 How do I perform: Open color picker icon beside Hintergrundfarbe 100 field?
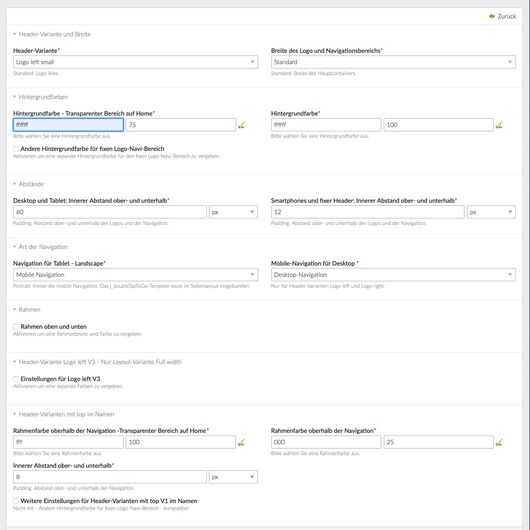[499, 125]
